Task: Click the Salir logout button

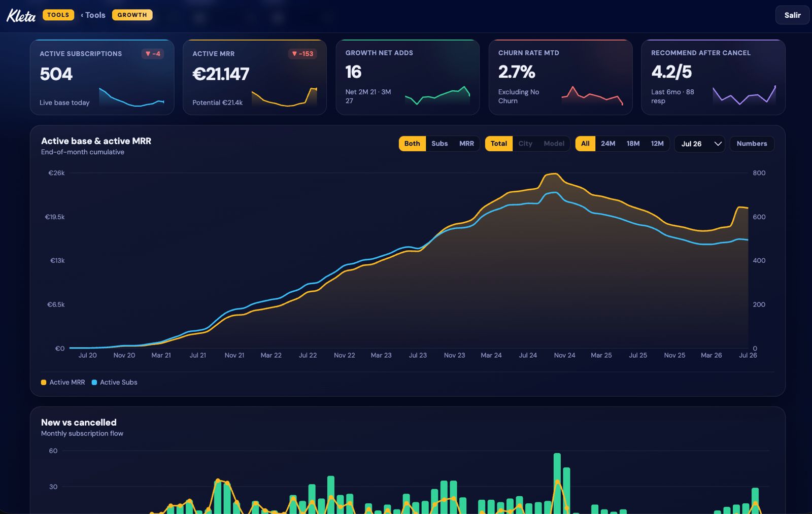Action: tap(792, 15)
